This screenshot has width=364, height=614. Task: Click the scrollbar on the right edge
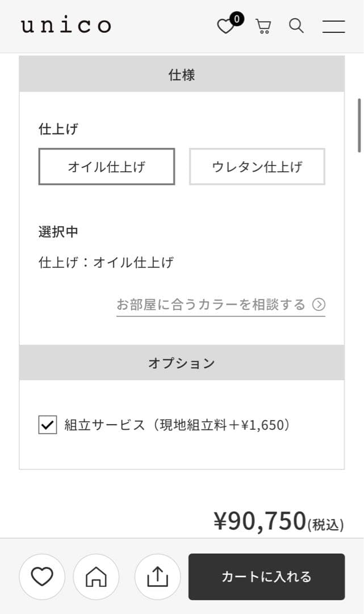tap(361, 125)
